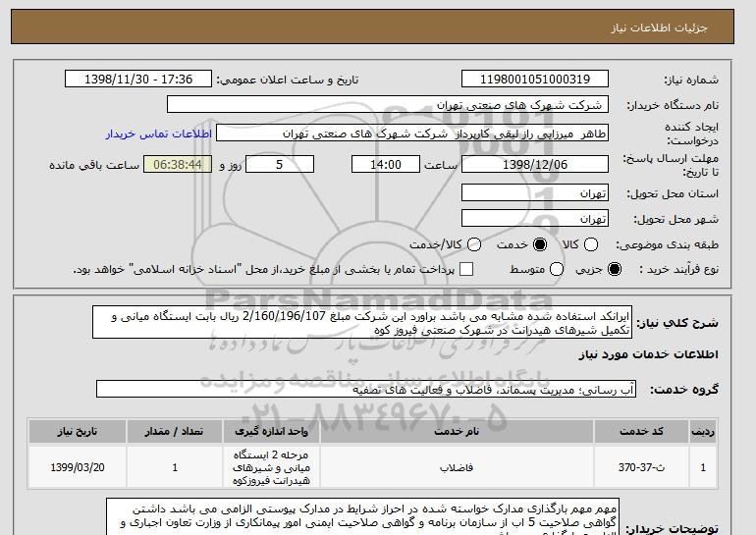Viewport: 756px width, 535px height.
Task: Click service code cell ث-37-370
Action: coord(641,467)
